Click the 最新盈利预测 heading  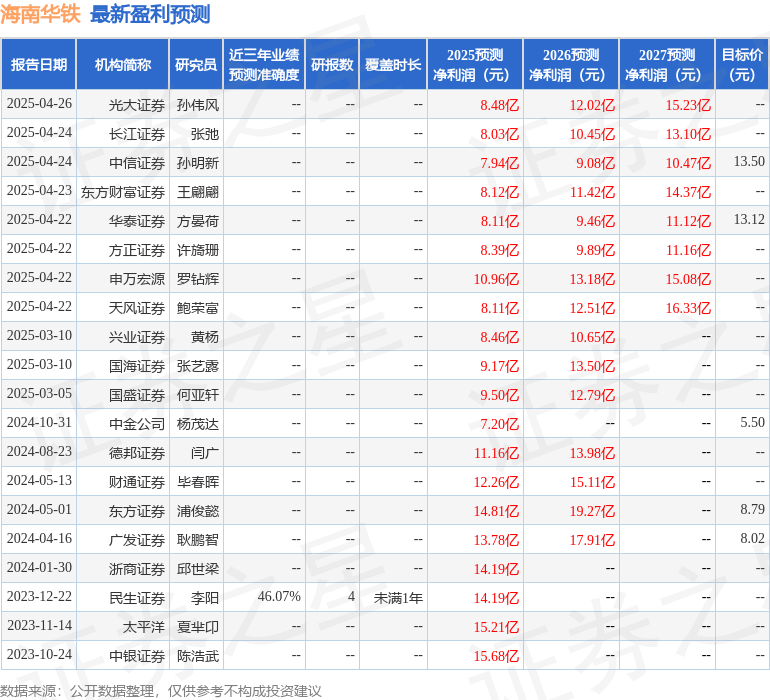coord(150,14)
